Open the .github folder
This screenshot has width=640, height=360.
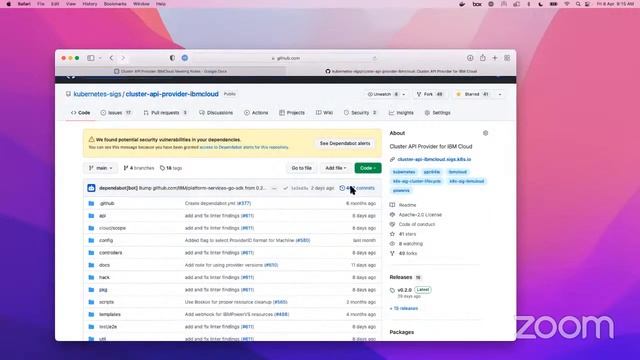[107, 203]
